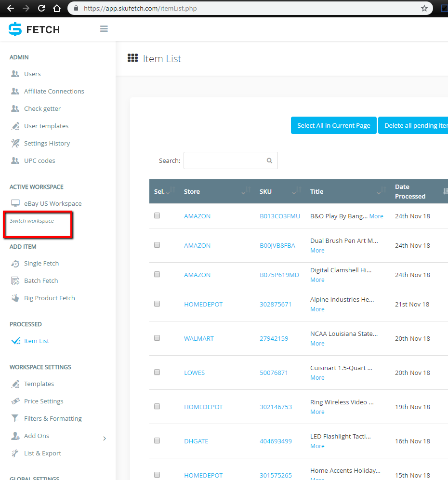Screen dimensions: 448x480
Task: Sort table by Title column
Action: coord(348,191)
